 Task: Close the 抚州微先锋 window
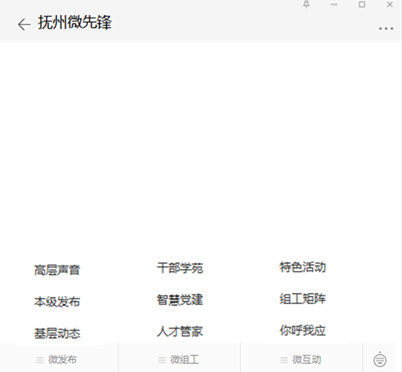click(x=390, y=5)
